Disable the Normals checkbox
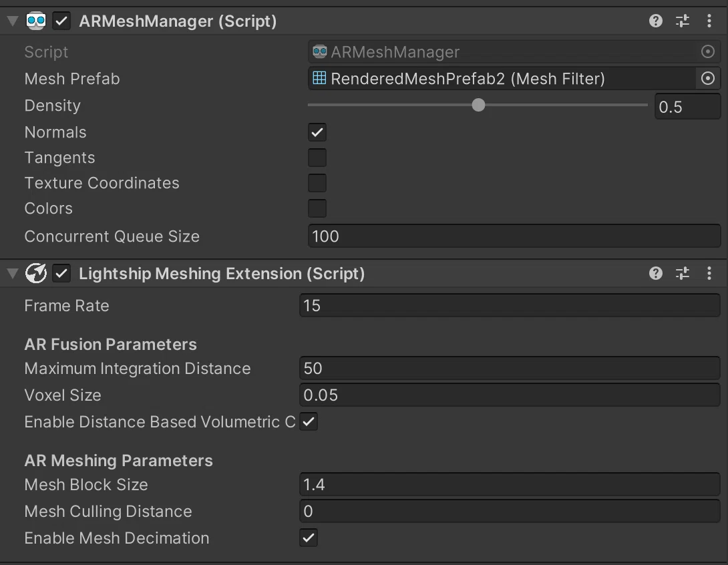Image resolution: width=728 pixels, height=565 pixels. (x=317, y=132)
